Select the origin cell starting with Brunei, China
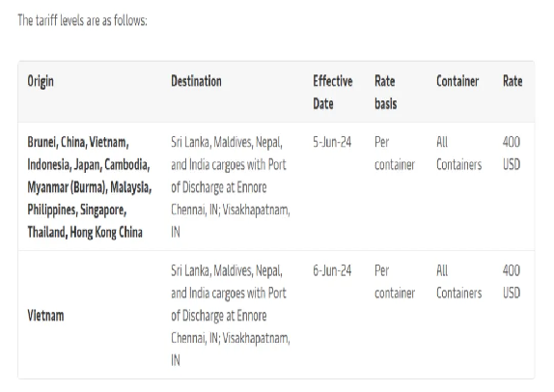Screen dimensions: 554x392 (x=90, y=187)
